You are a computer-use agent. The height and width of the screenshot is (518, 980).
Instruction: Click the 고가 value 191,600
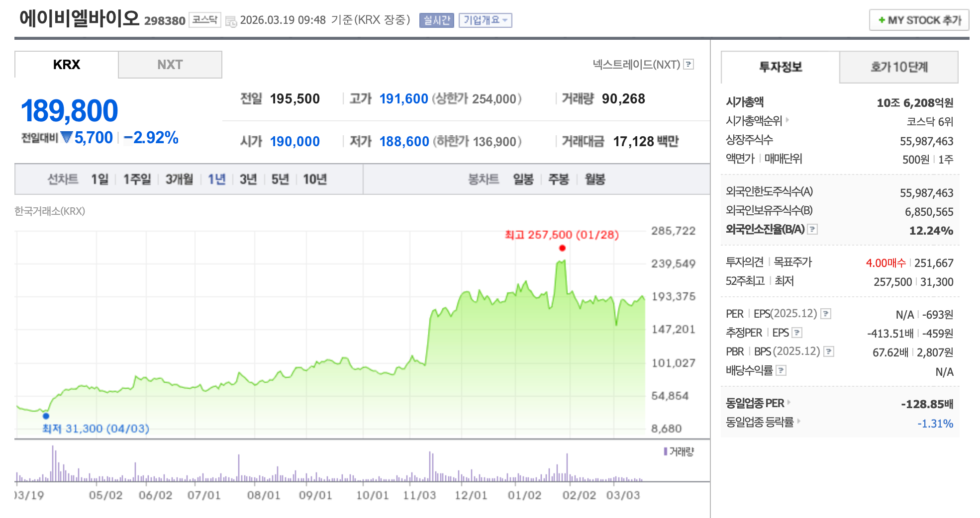coord(403,99)
